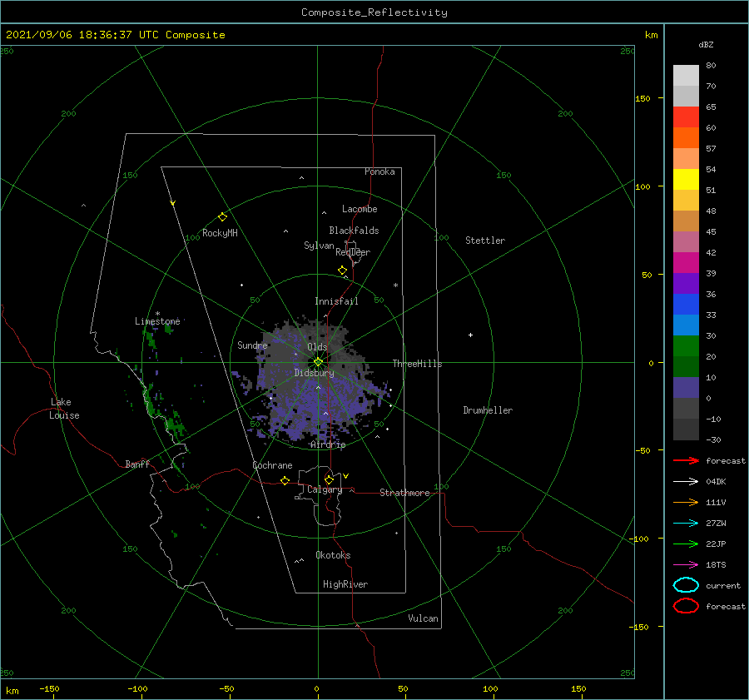Select the red 60-65 dBZ swatch
The width and height of the screenshot is (749, 700).
[x=686, y=117]
